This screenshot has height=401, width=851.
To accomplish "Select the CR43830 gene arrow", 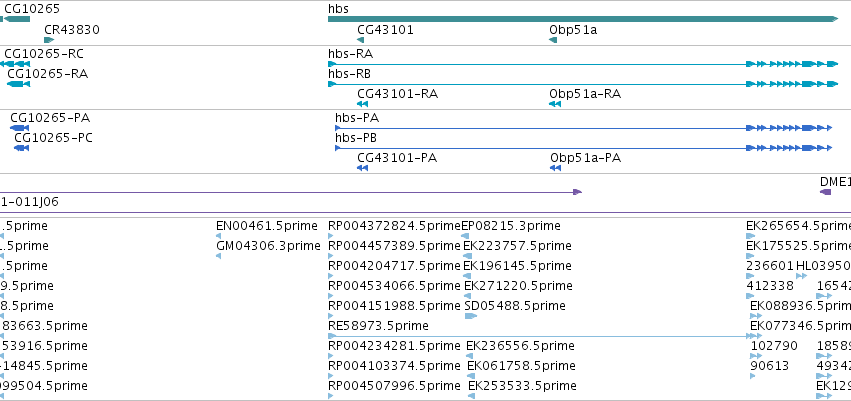I will click(x=49, y=40).
